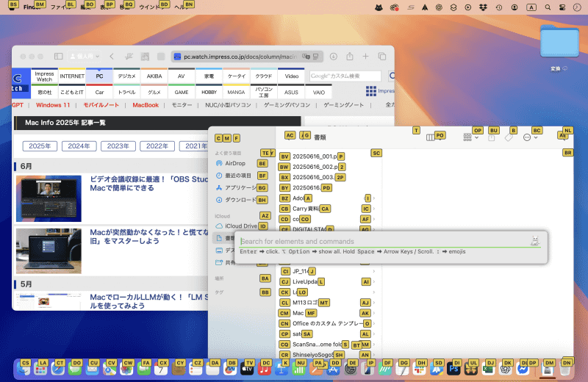The height and width of the screenshot is (382, 588).
Task: Open Keynote from the Dock
Action: click(x=282, y=370)
